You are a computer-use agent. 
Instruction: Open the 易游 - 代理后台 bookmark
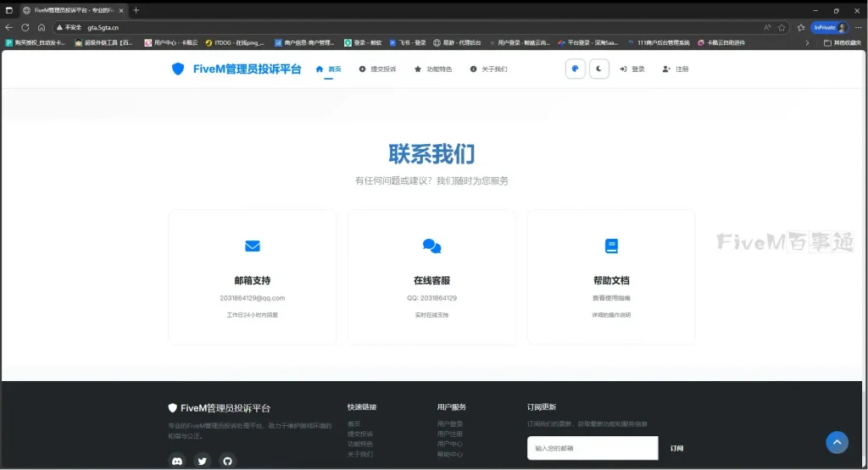pos(457,42)
